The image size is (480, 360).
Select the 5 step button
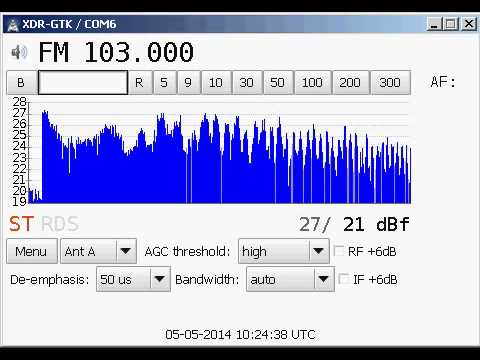pyautogui.click(x=164, y=82)
